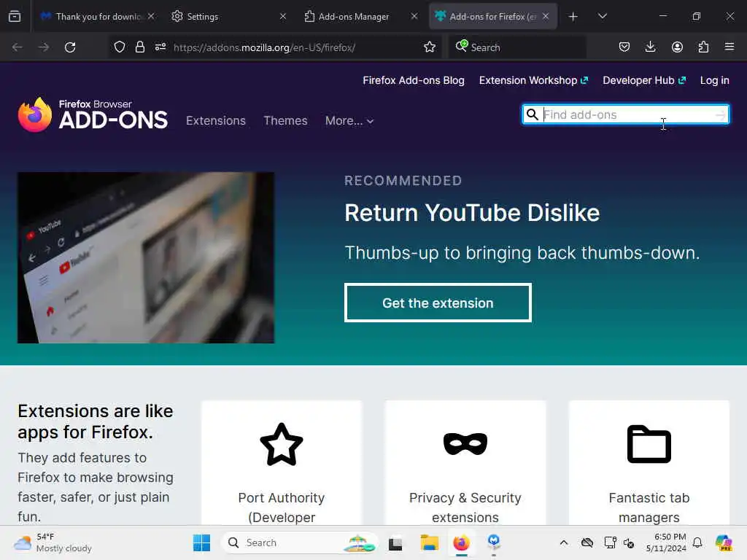Click the Copilot icon in the taskbar
The image size is (747, 560).
click(x=724, y=542)
